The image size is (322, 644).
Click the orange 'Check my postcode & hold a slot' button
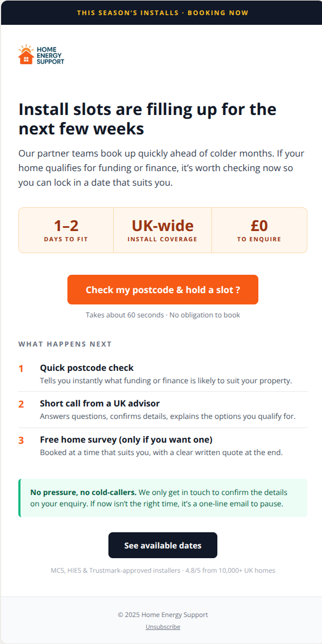(x=163, y=289)
